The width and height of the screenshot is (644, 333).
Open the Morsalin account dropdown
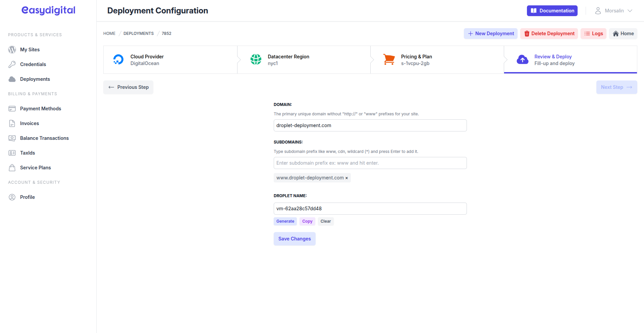click(x=614, y=10)
